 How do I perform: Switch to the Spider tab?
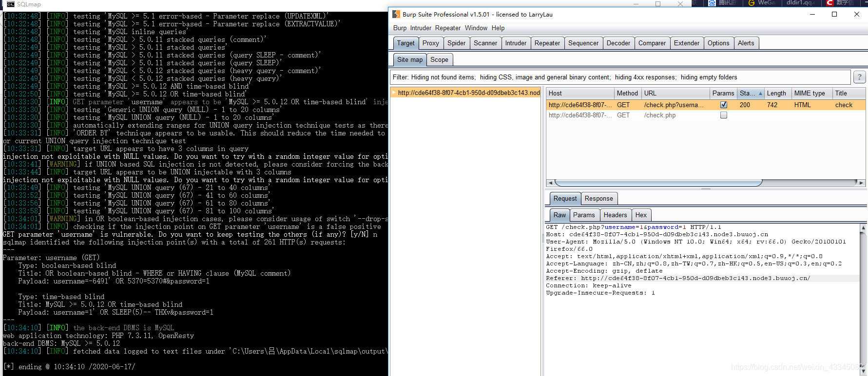456,43
